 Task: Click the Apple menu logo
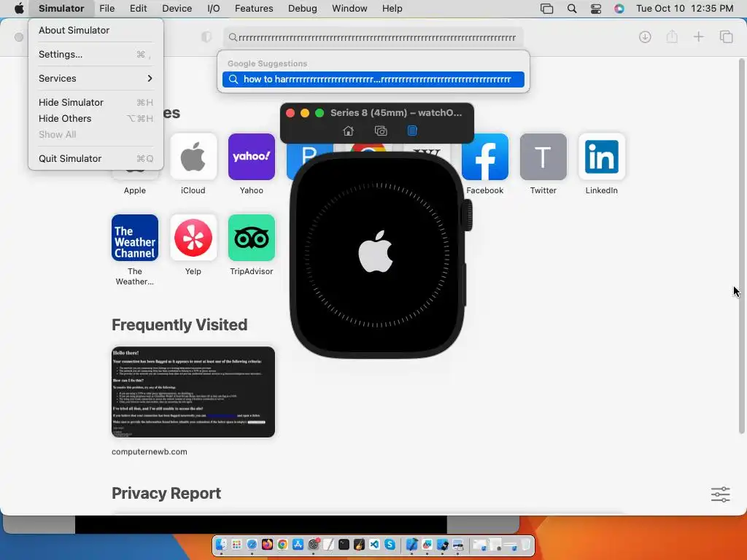pyautogui.click(x=19, y=9)
